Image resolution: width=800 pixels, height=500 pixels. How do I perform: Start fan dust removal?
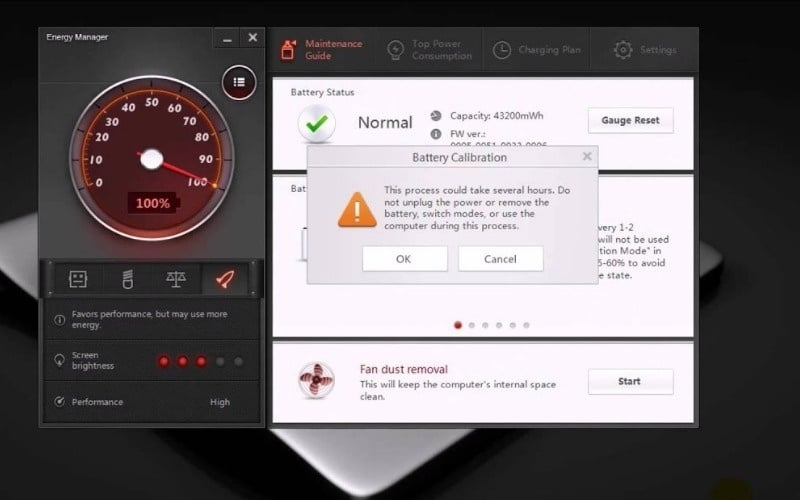click(630, 381)
